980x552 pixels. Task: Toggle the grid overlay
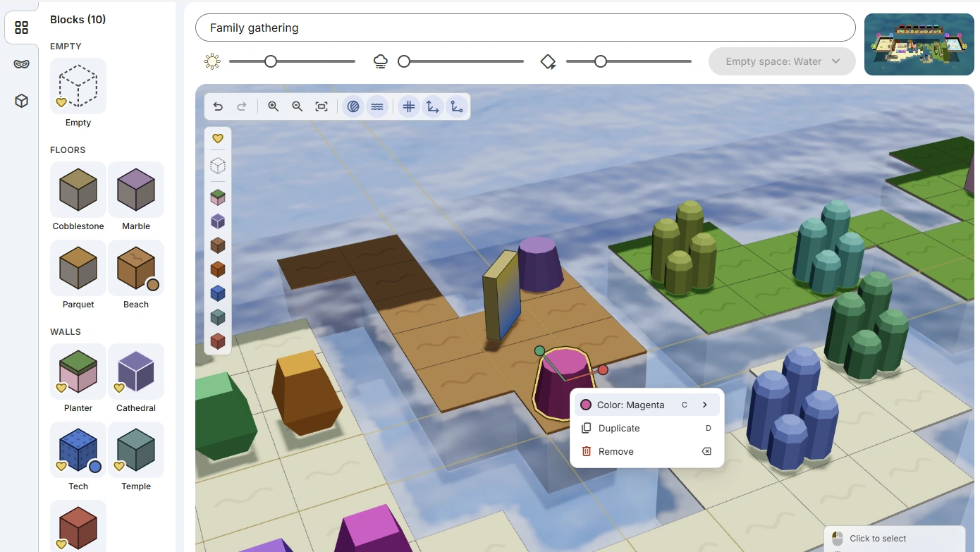[408, 106]
